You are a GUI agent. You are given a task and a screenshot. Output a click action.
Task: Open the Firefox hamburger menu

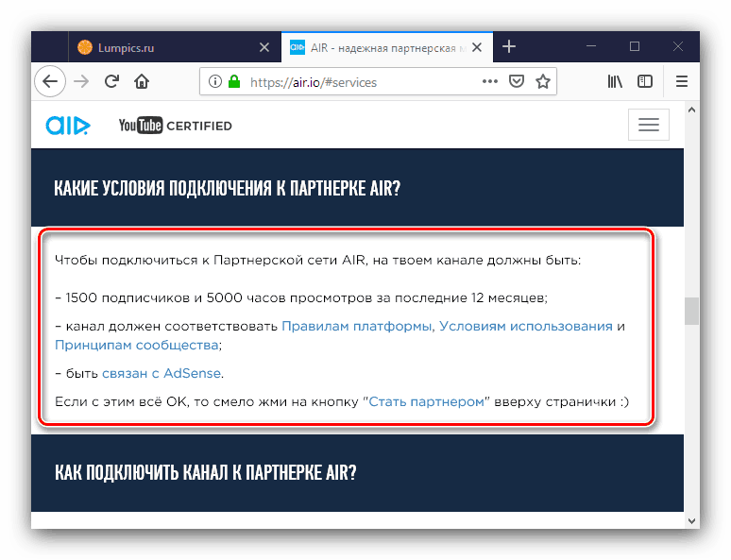682,81
